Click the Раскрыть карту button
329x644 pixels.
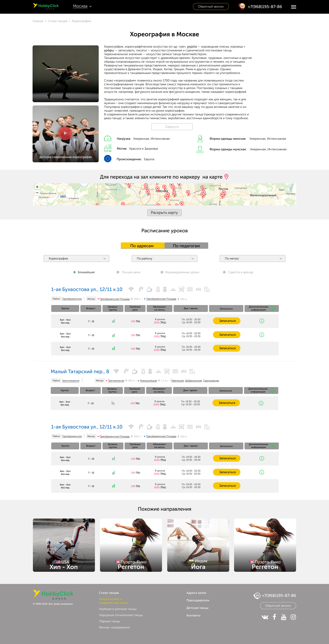164,212
